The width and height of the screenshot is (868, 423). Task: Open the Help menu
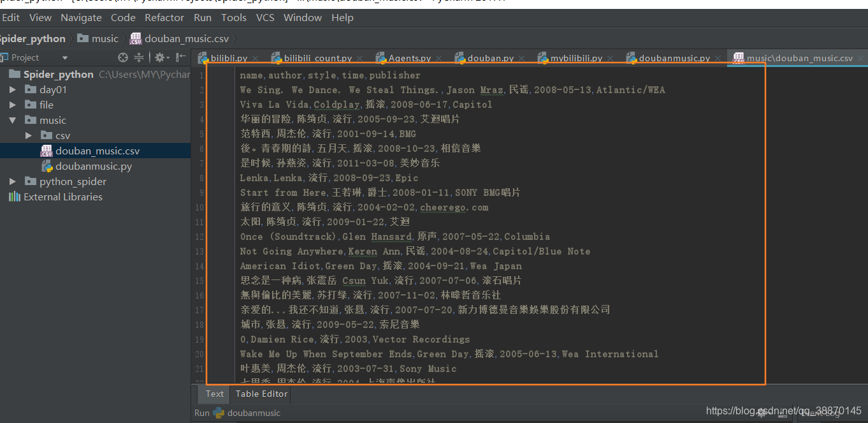[x=342, y=17]
